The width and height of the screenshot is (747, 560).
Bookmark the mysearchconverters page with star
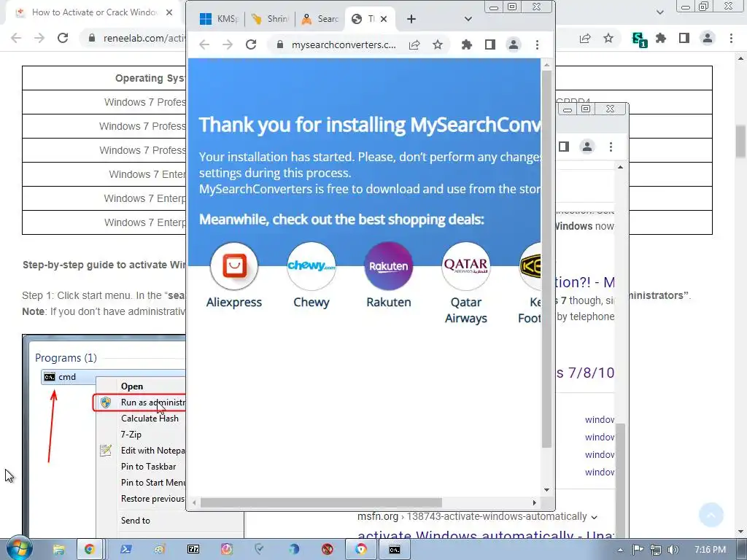point(438,44)
